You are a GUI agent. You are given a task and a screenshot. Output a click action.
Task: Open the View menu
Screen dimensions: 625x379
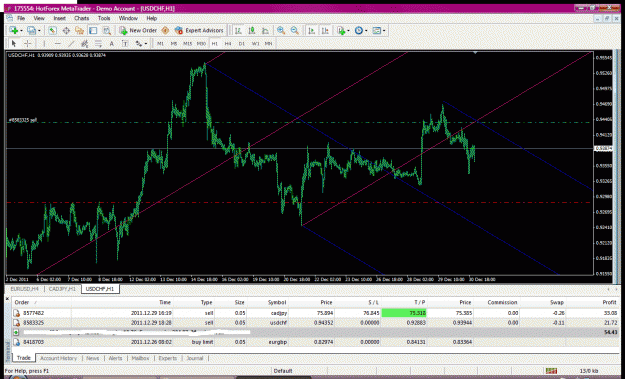[39, 18]
